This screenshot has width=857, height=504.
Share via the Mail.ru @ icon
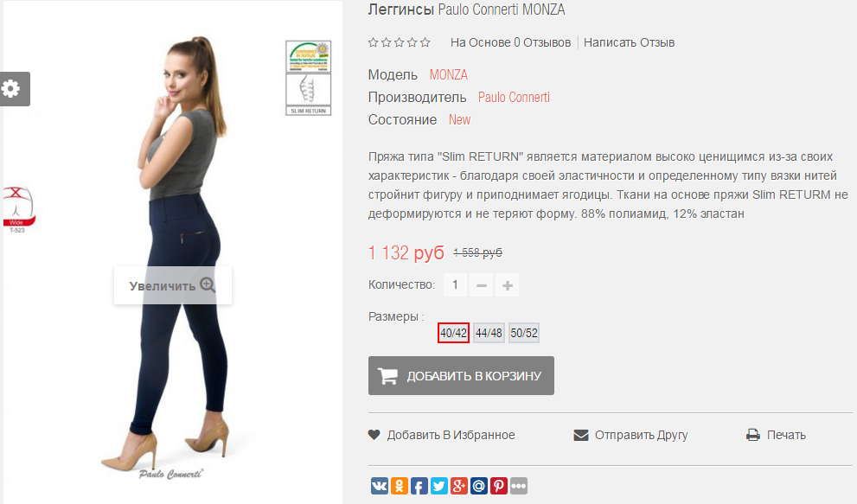pyautogui.click(x=479, y=486)
